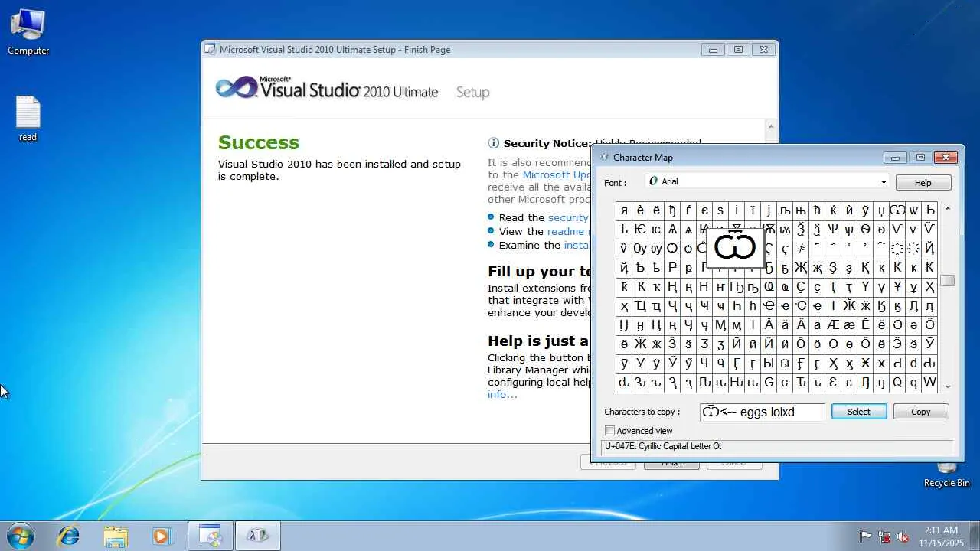Choose the letter G in the bottom row
The width and height of the screenshot is (980, 551).
tap(769, 383)
